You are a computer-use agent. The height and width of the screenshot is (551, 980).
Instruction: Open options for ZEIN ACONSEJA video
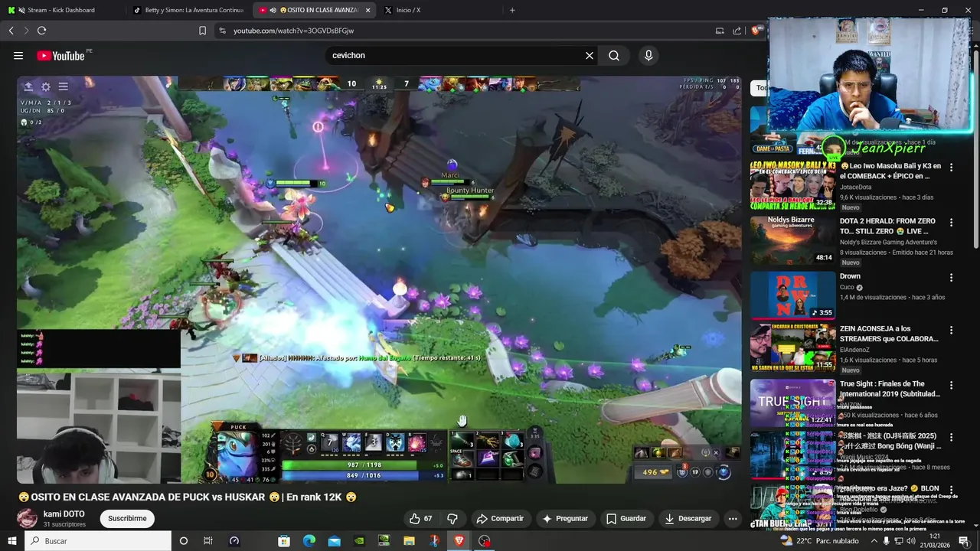click(952, 330)
